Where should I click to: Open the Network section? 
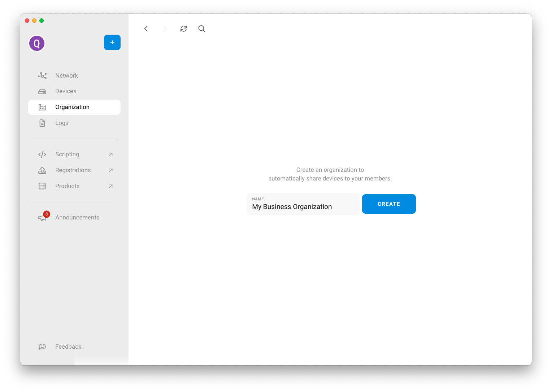(74, 75)
